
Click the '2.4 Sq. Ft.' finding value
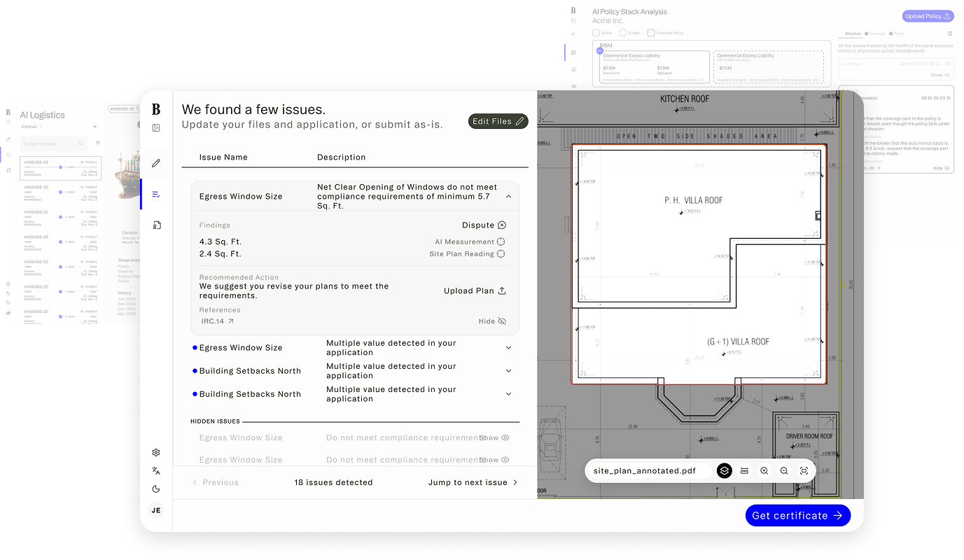(221, 254)
